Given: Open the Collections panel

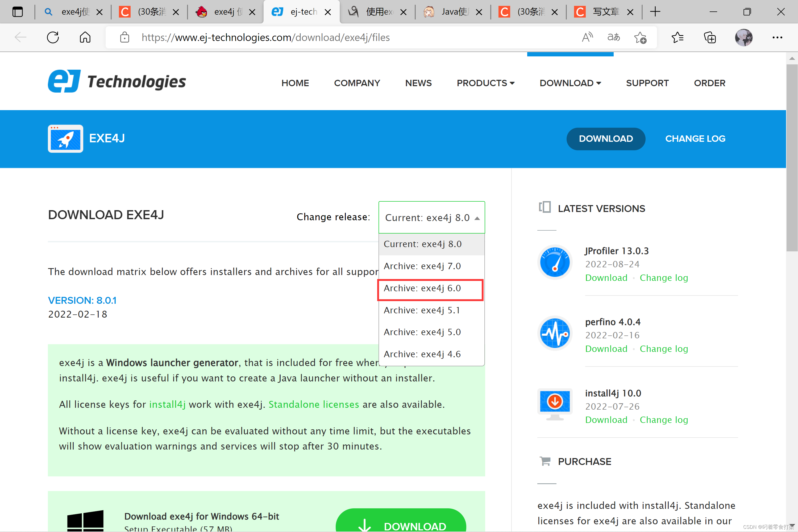Looking at the screenshot, I should tap(710, 37).
